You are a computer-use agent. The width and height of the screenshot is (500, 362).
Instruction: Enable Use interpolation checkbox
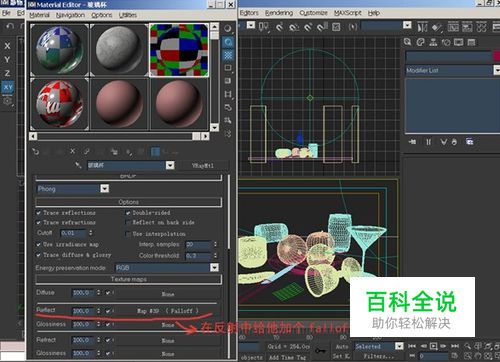click(x=128, y=234)
